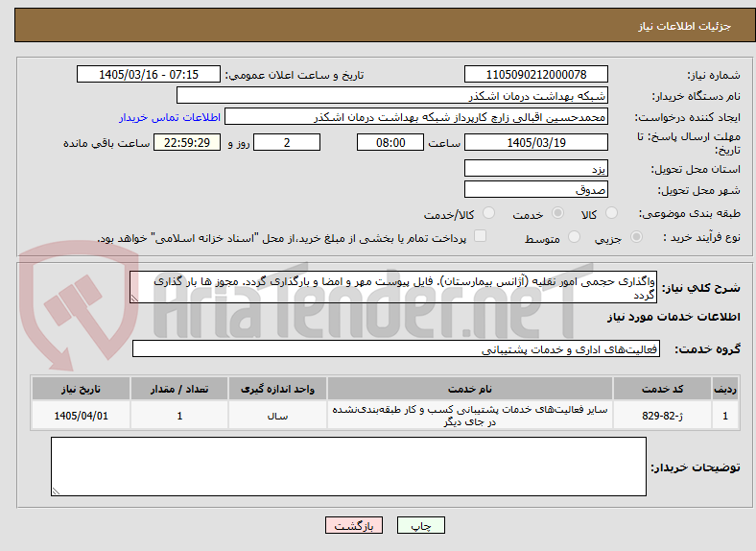Click the announcement date field 1405/03/16 - 07:15
The height and width of the screenshot is (551, 756).
point(149,75)
